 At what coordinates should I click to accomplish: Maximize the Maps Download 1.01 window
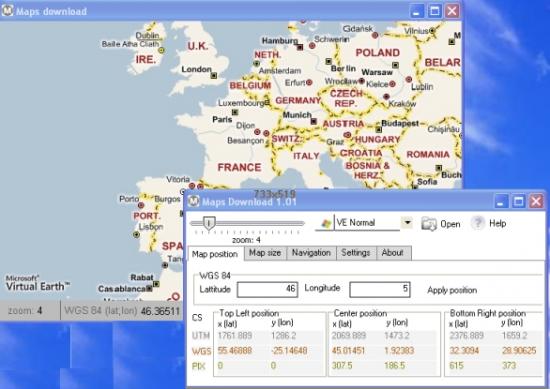[x=519, y=202]
